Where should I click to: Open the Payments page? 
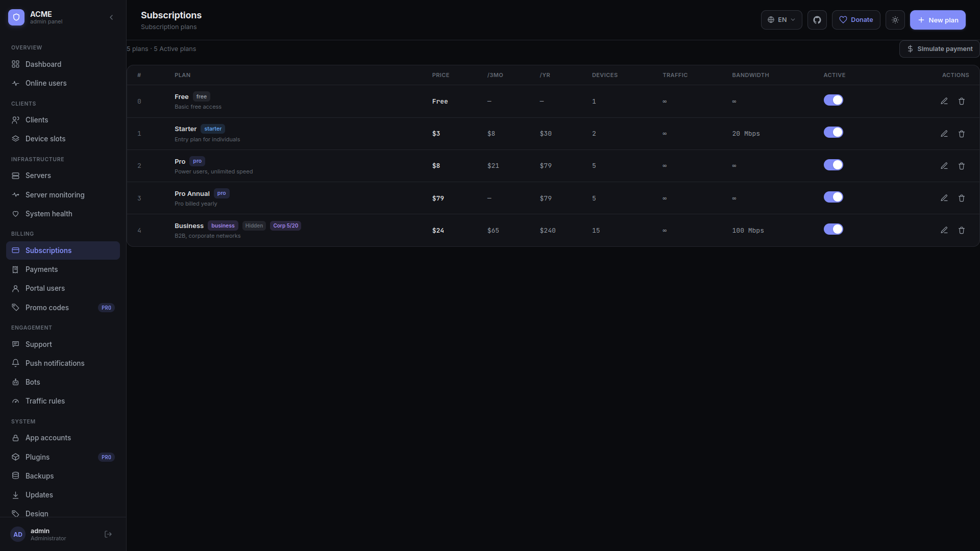[x=63, y=269]
